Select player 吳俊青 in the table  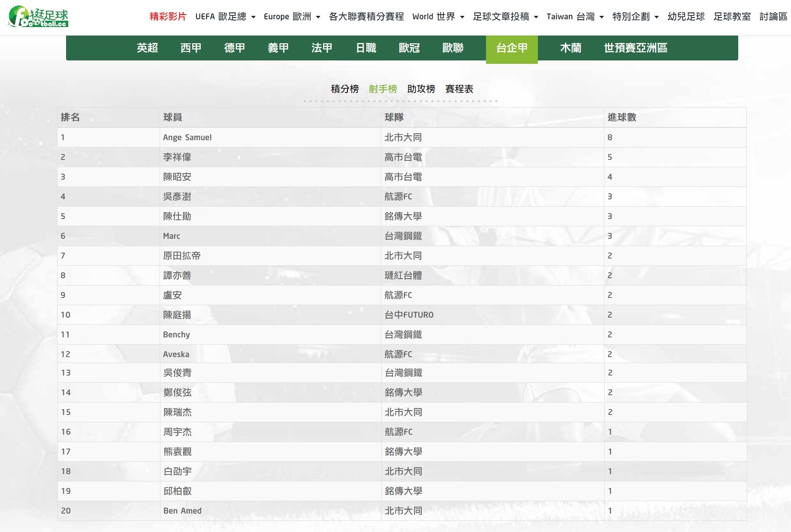178,373
